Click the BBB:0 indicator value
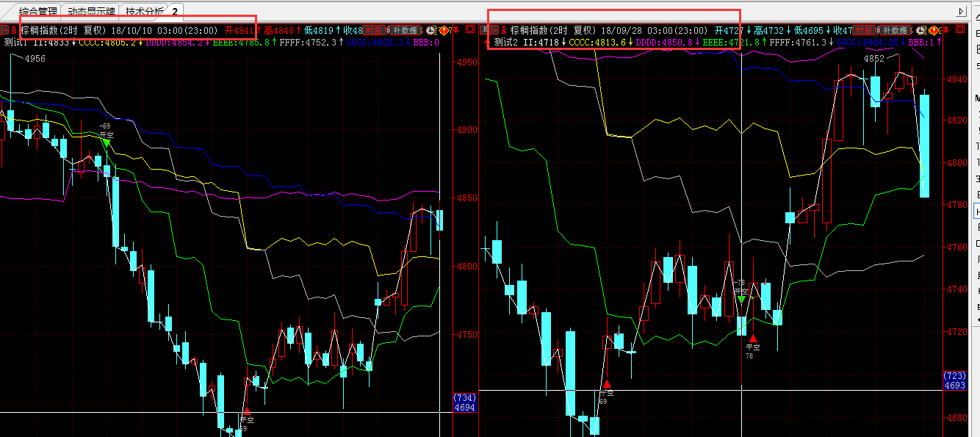Image resolution: width=980 pixels, height=437 pixels. tap(426, 43)
